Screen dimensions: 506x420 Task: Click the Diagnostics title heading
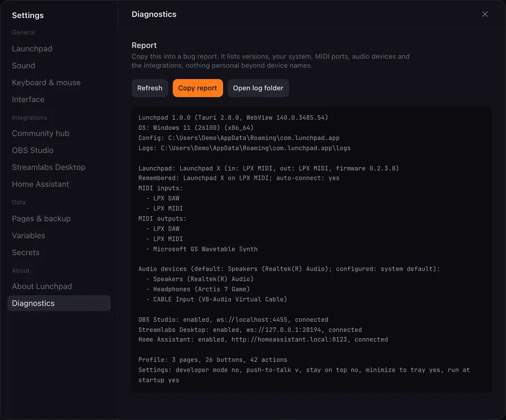point(154,14)
